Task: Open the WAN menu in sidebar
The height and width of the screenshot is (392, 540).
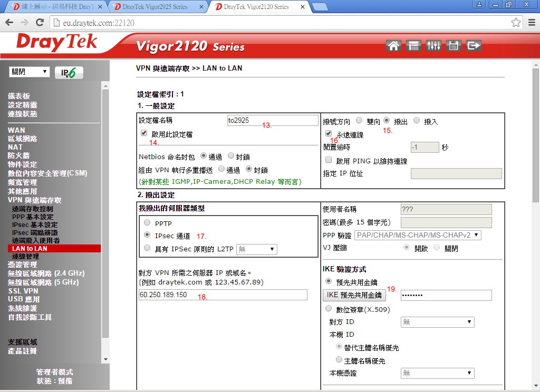Action: [16, 131]
